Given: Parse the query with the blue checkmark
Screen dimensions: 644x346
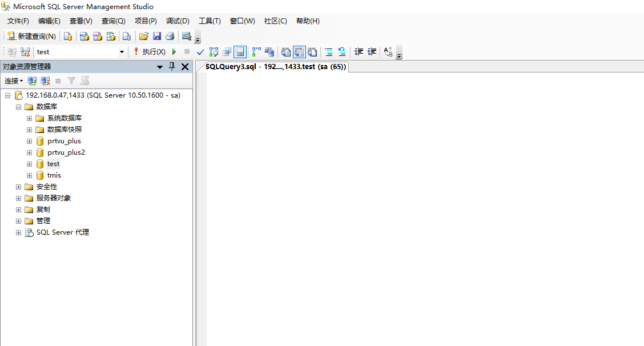Looking at the screenshot, I should (x=200, y=52).
